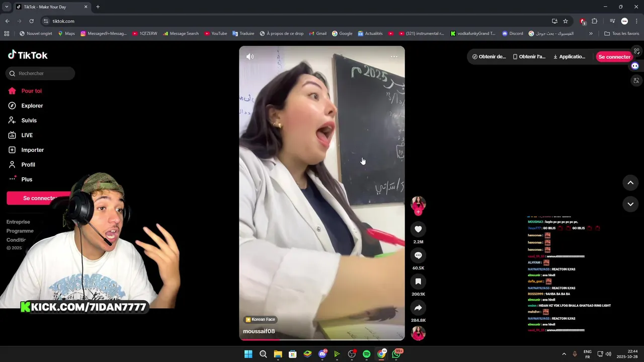This screenshot has width=644, height=362.
Task: Bookmark this page with the star icon
Action: pyautogui.click(x=566, y=21)
